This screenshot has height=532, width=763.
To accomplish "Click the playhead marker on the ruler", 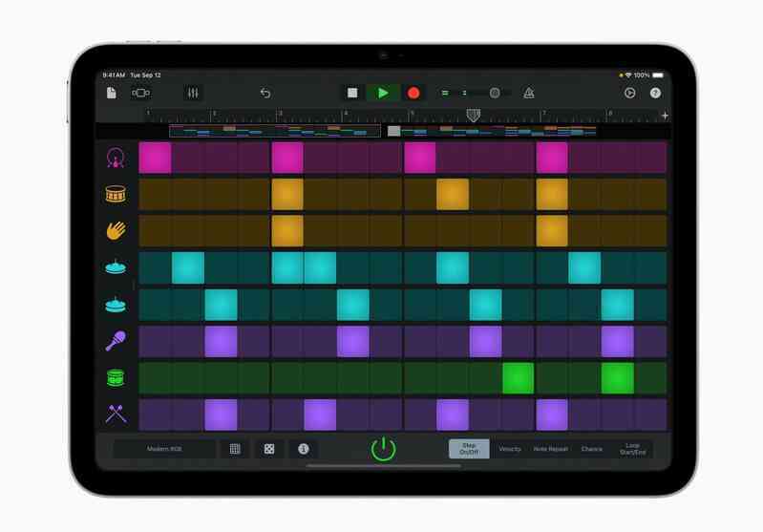I will pos(473,116).
